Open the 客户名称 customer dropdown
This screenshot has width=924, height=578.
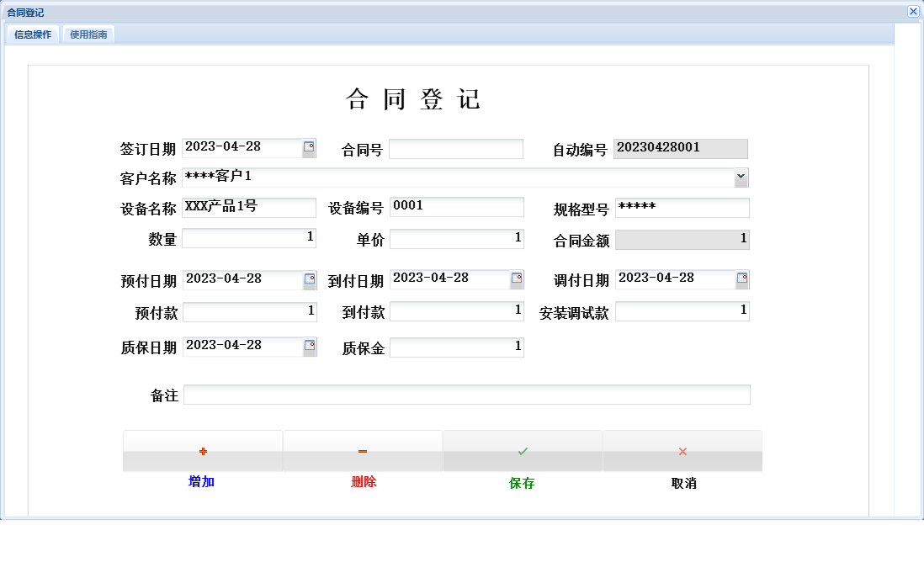(741, 178)
